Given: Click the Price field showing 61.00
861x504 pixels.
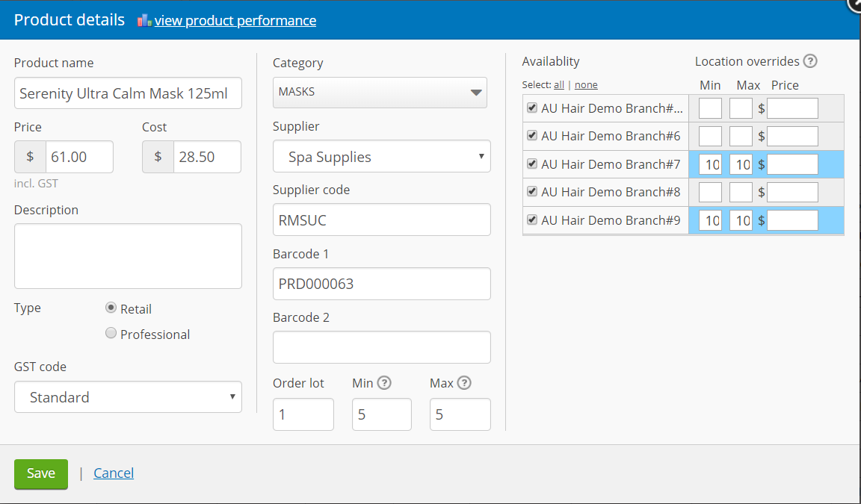Looking at the screenshot, I should (80, 157).
